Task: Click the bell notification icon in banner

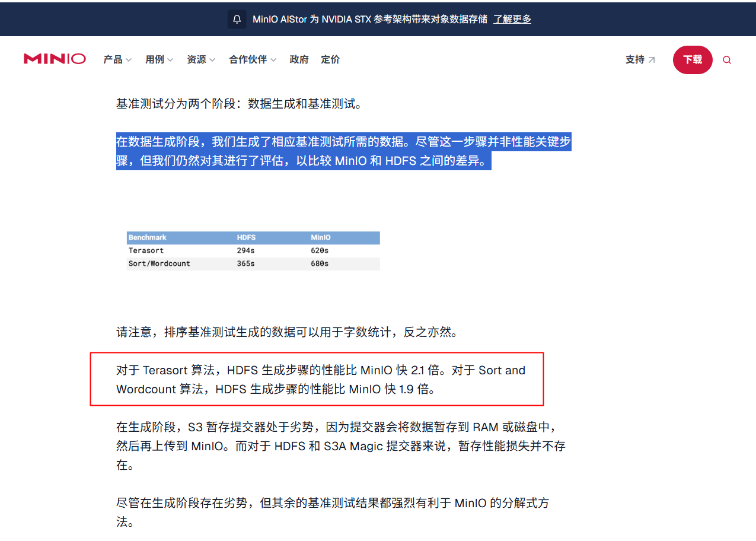Action: pos(237,19)
